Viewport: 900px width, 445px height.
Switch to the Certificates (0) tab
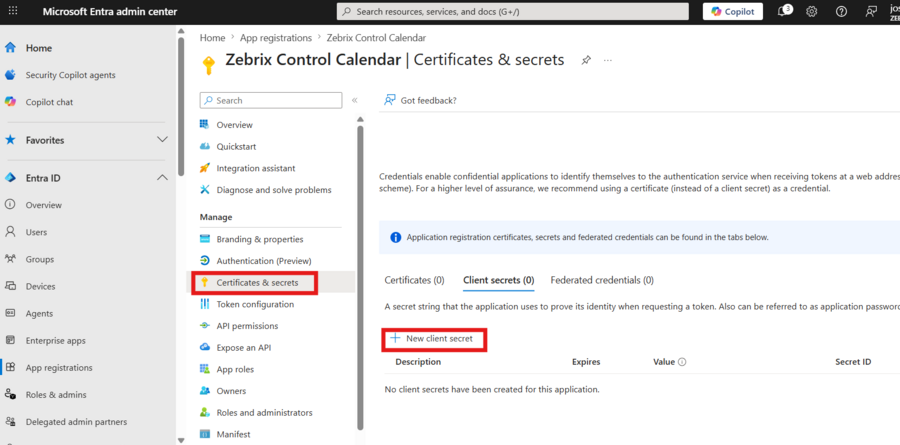coord(414,280)
